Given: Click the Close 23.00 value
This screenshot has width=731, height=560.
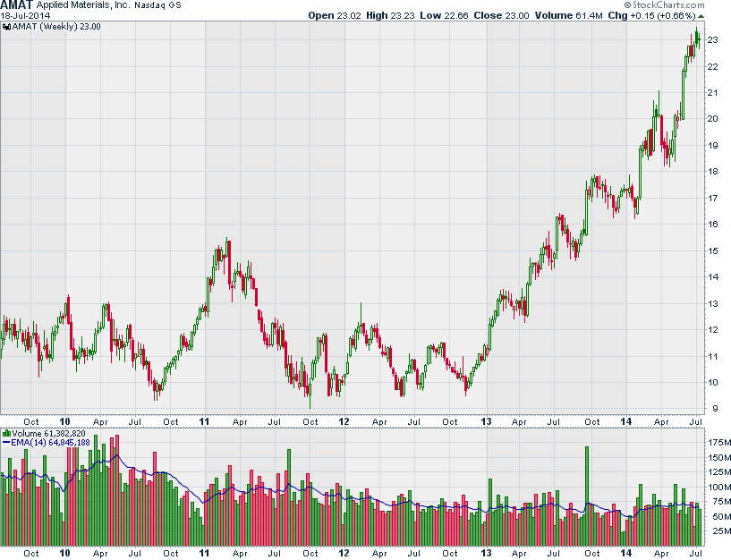Looking at the screenshot, I should 501,15.
